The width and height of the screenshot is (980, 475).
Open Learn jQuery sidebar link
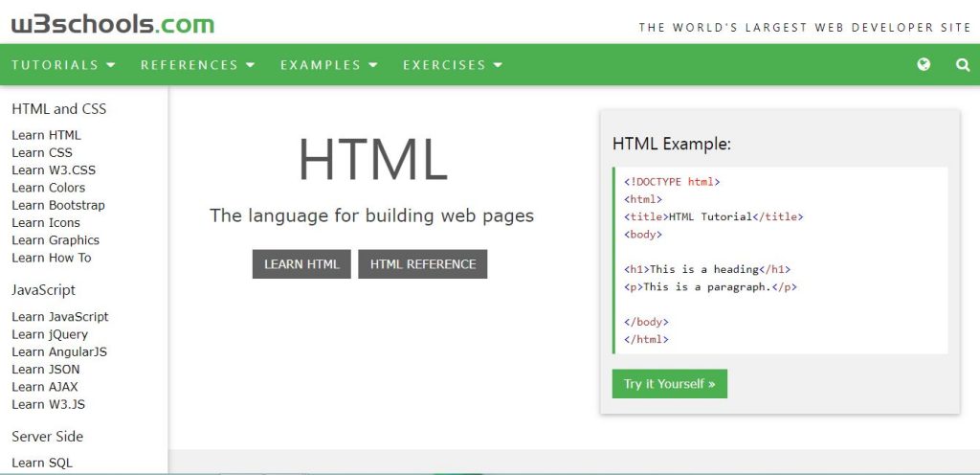(x=50, y=334)
